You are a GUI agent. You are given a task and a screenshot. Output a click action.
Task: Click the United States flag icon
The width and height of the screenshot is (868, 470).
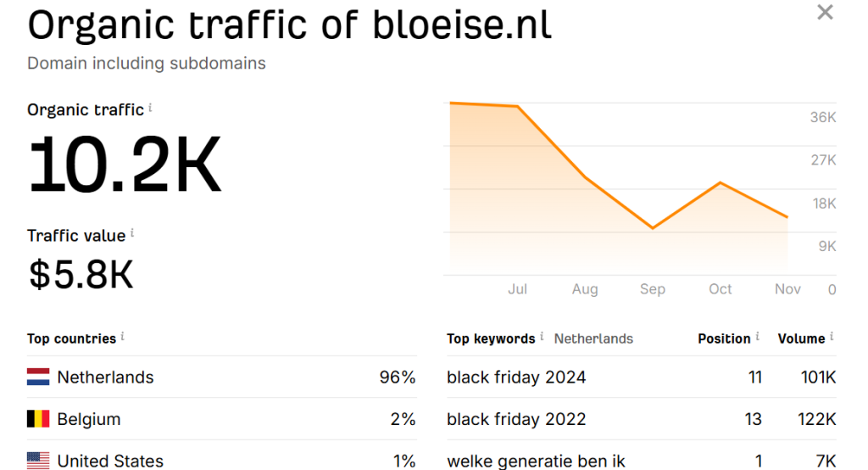[38, 461]
